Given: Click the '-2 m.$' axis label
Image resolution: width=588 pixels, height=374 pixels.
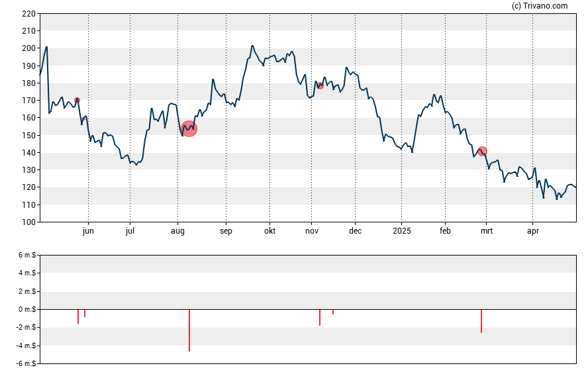Looking at the screenshot, I should coord(26,327).
